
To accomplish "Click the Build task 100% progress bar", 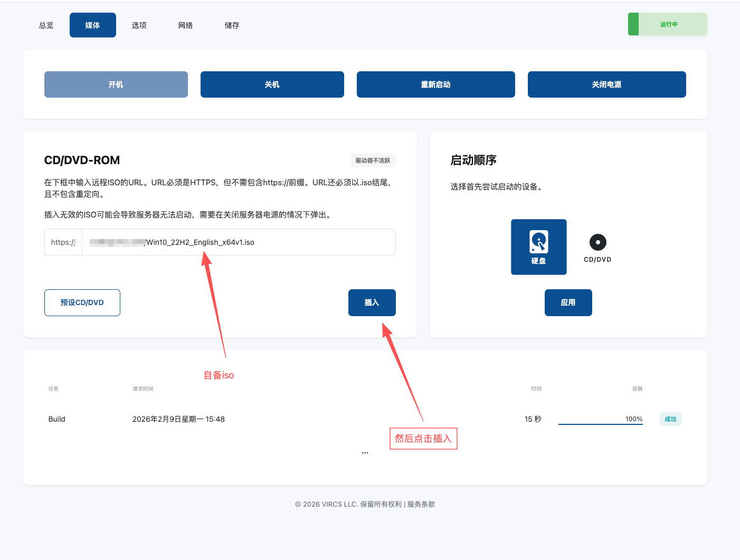I will [x=601, y=420].
